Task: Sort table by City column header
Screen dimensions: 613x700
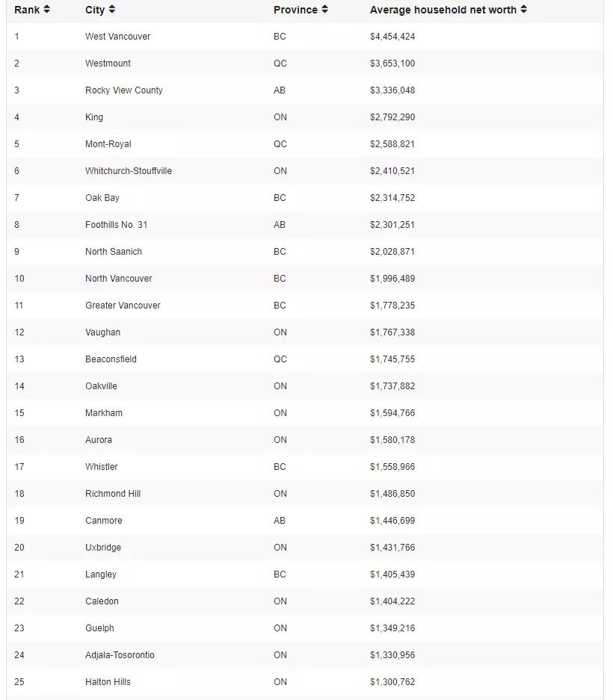Action: coord(95,10)
